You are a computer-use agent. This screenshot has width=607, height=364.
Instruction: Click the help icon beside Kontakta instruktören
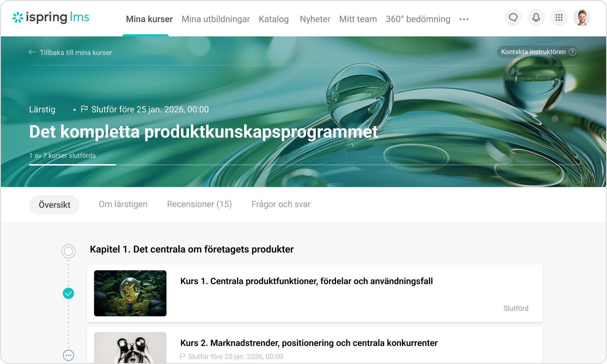[x=573, y=52]
